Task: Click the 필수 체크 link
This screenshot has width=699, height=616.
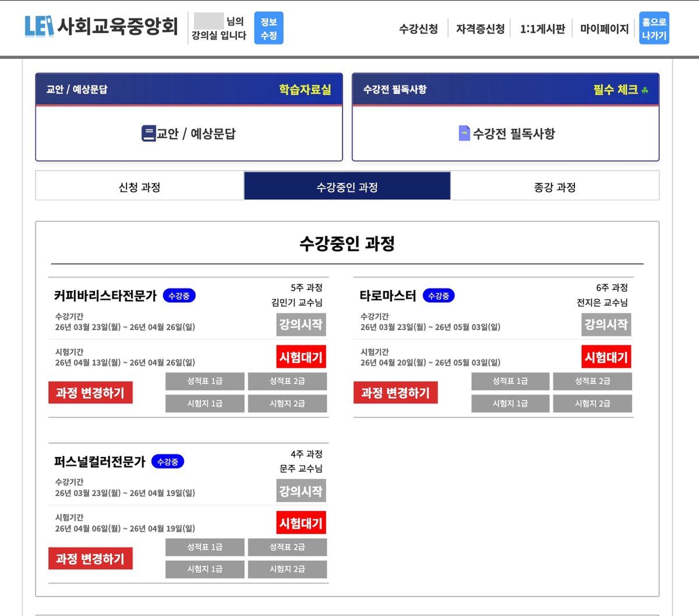Action: tap(615, 90)
